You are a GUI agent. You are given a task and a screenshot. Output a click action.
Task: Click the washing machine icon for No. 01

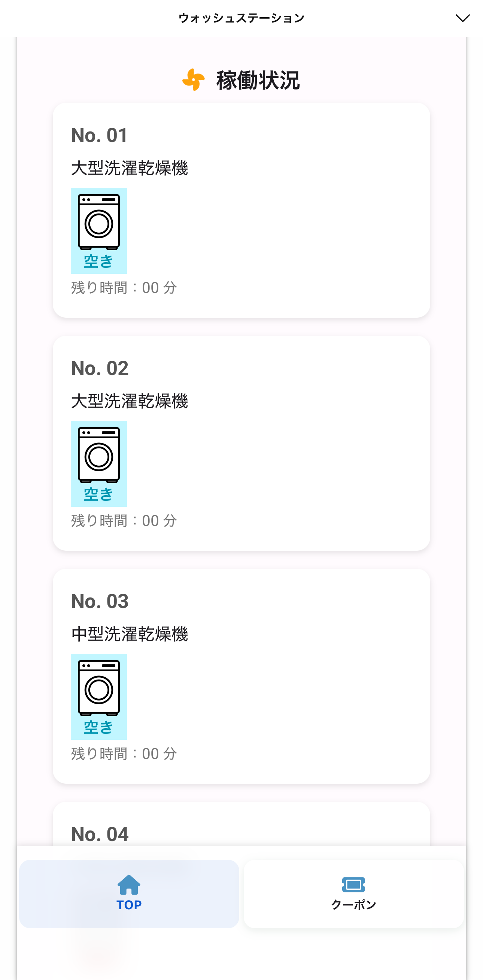tap(99, 222)
